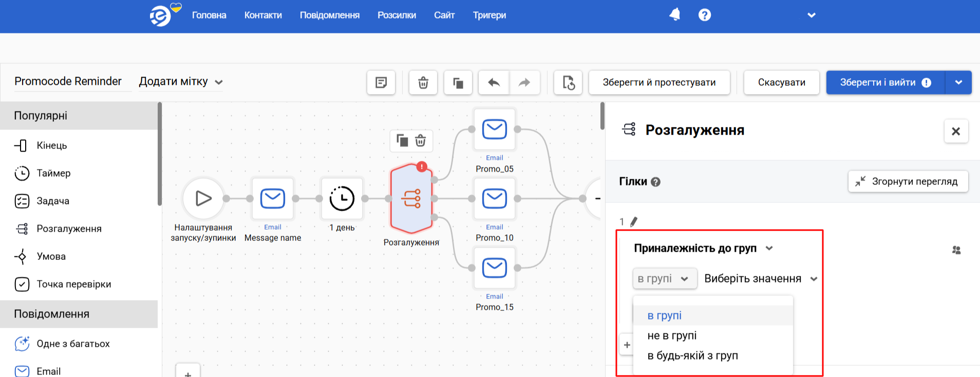Delete the branching node via floating trash icon

click(420, 141)
